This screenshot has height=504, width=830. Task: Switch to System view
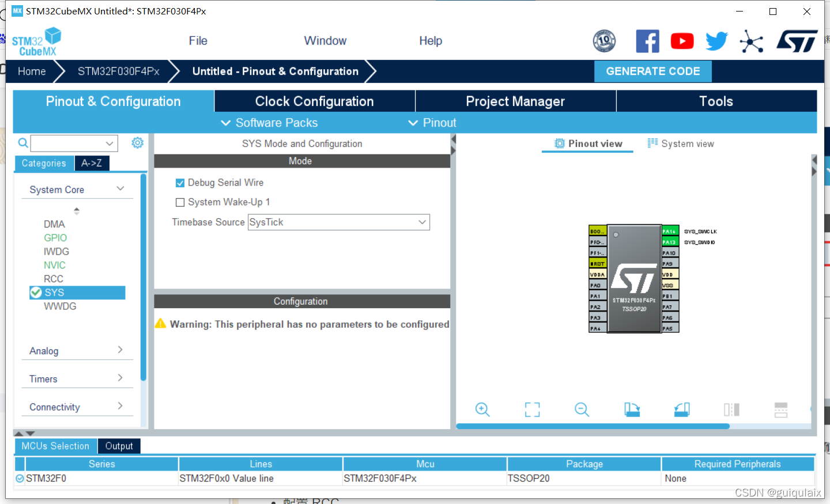681,143
